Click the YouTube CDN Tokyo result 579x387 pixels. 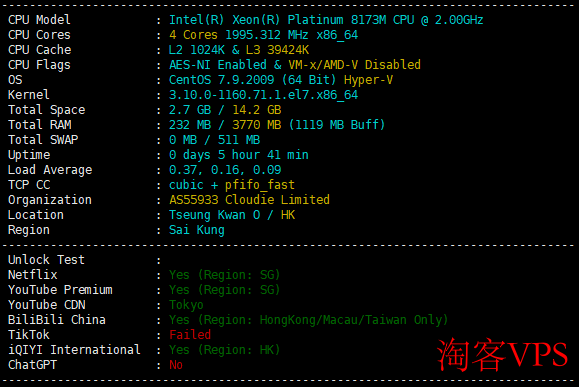coord(186,305)
